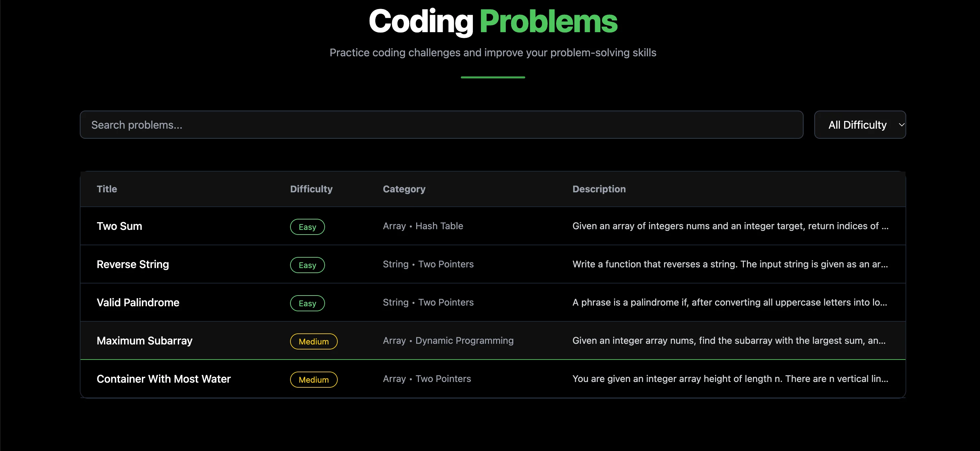Screen dimensions: 980x451
Task: Click the Easy badge for Two Sum
Action: coord(308,227)
